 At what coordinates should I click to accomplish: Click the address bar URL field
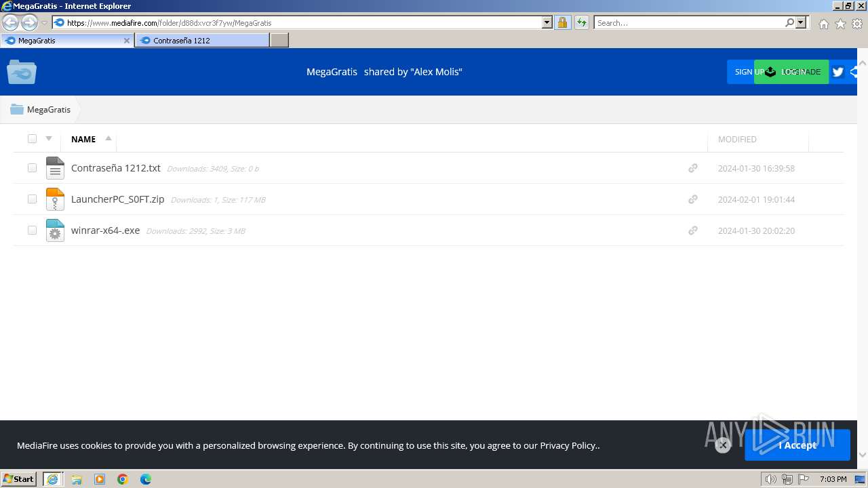coord(303,22)
